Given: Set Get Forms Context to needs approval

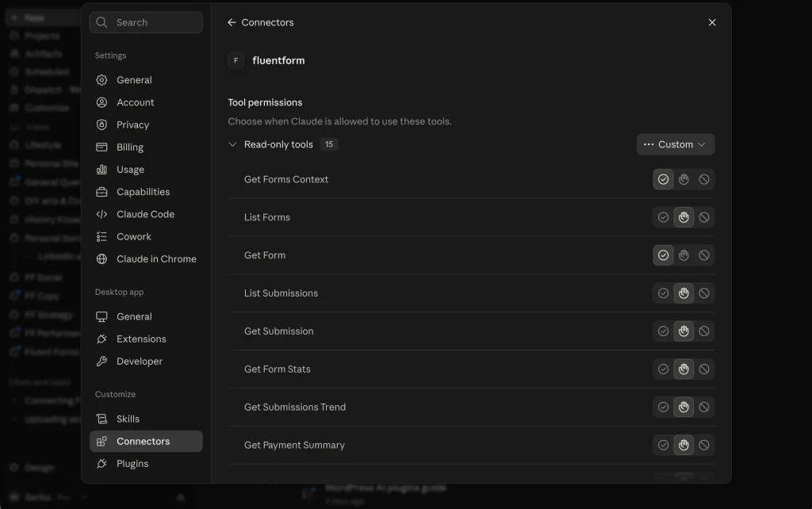Looking at the screenshot, I should point(684,179).
